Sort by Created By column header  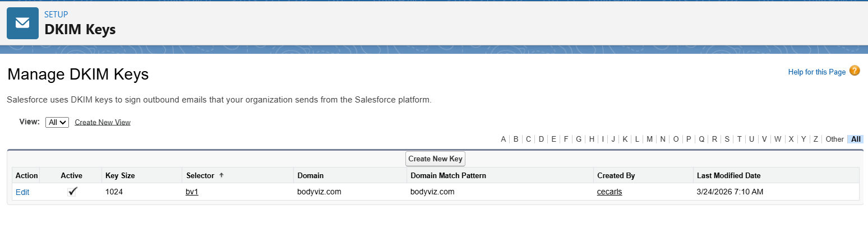tap(616, 175)
